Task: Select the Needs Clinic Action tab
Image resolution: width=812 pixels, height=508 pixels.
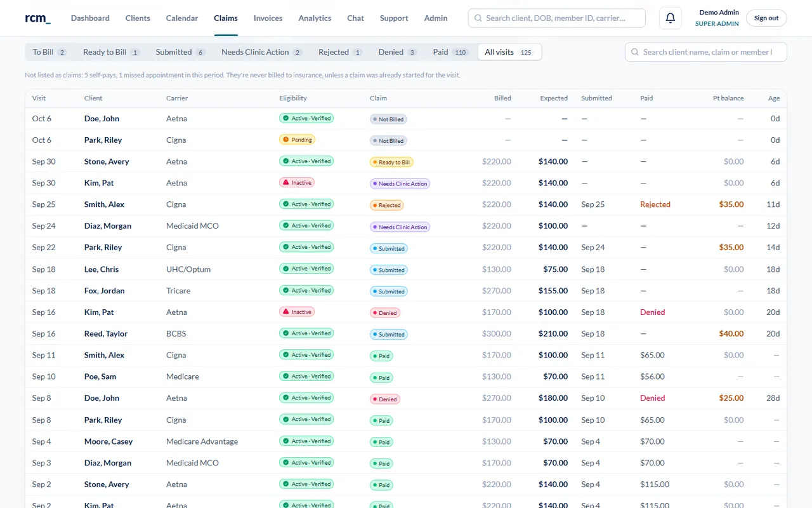Action: point(261,52)
